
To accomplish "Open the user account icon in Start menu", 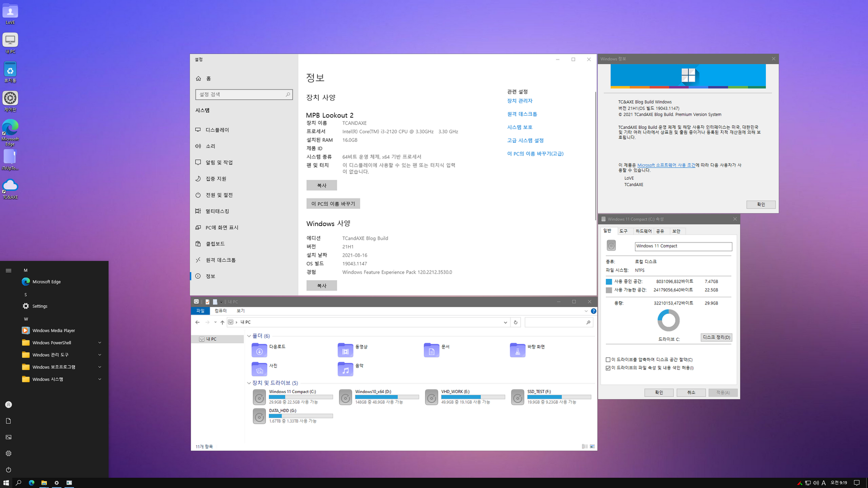I will [8, 405].
